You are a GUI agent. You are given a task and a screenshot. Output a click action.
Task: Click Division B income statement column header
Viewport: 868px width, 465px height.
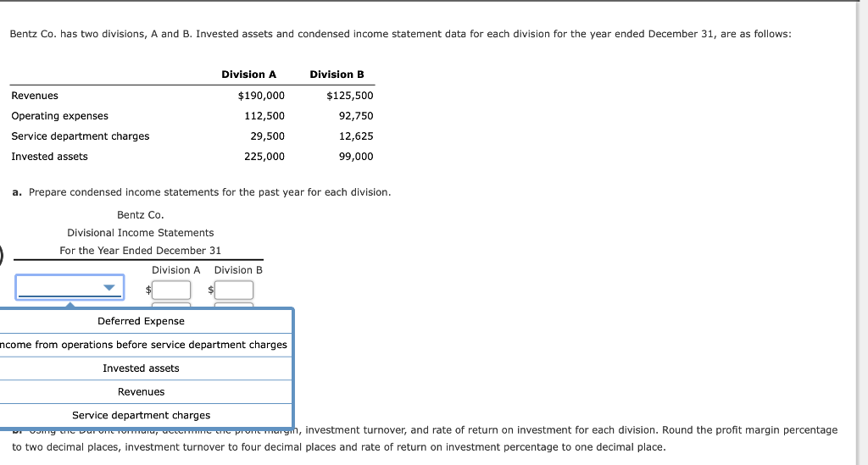pyautogui.click(x=238, y=270)
